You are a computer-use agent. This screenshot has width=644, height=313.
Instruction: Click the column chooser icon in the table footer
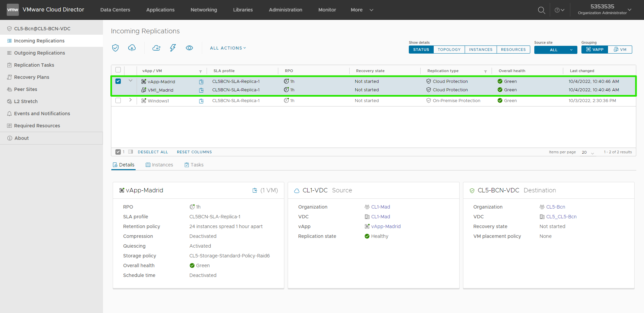click(131, 152)
